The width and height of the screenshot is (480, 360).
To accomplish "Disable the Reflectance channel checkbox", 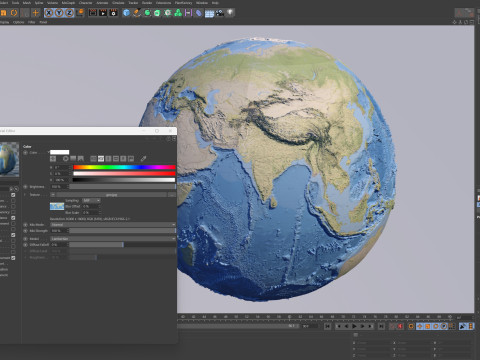I will 13,218.
